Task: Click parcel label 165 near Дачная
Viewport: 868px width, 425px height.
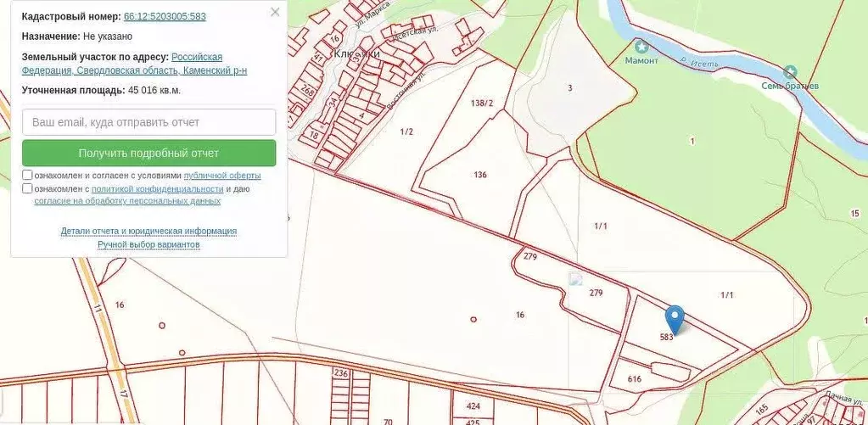Action: pyautogui.click(x=762, y=411)
